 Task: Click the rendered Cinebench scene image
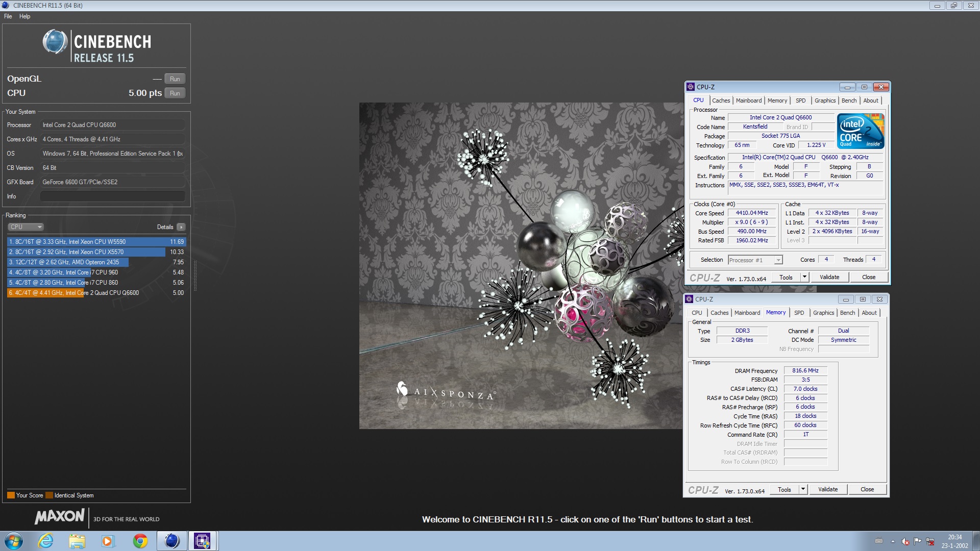pyautogui.click(x=521, y=266)
